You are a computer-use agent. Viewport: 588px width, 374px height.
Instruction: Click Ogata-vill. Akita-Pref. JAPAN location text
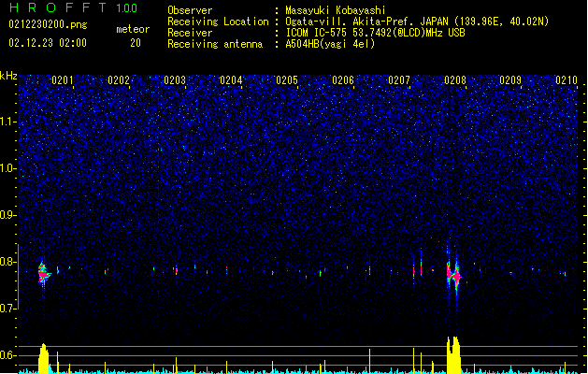(417, 22)
